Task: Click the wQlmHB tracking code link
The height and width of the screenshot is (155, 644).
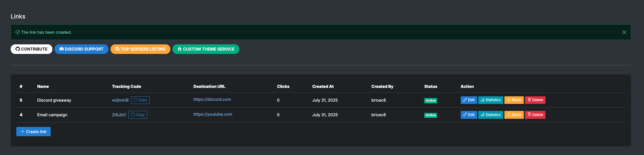Action: click(x=120, y=100)
